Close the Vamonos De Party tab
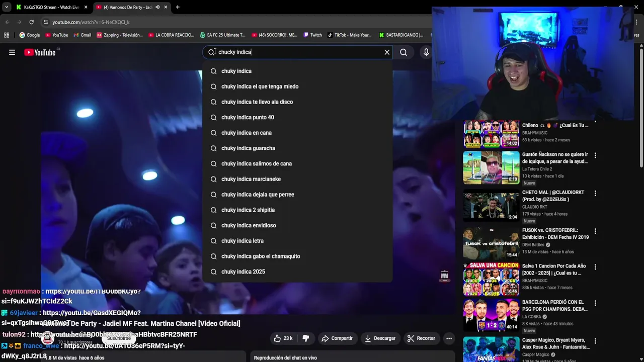 tap(166, 7)
